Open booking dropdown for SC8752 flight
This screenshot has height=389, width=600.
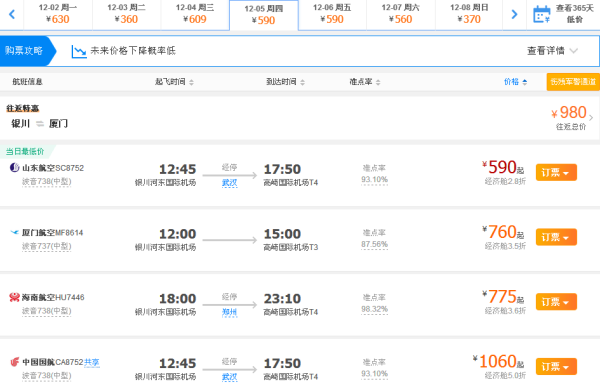click(x=556, y=173)
